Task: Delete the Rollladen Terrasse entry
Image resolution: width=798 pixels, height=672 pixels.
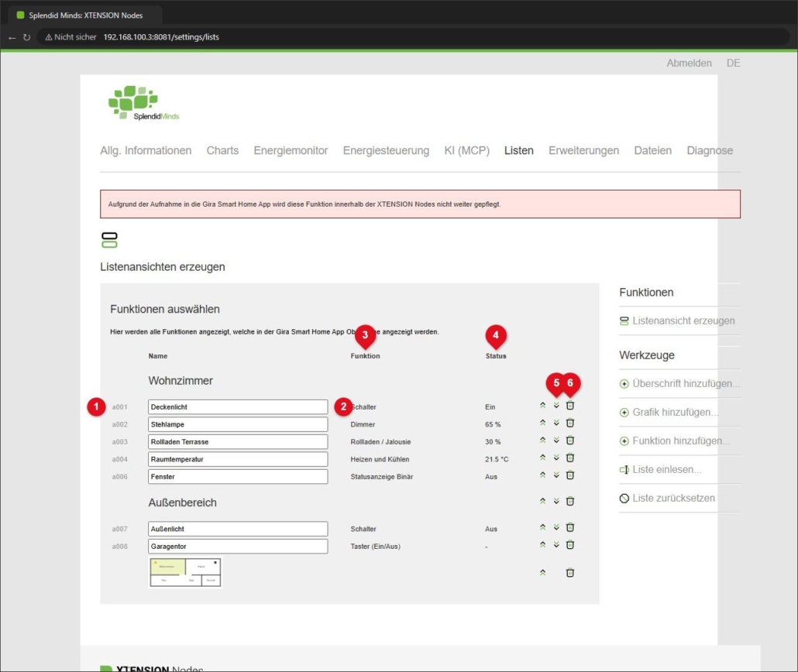Action: click(x=570, y=440)
